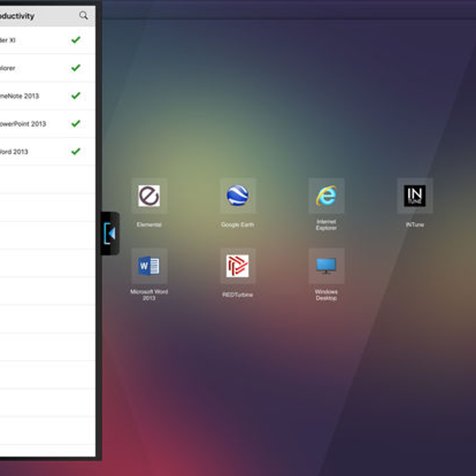This screenshot has width=476, height=476.
Task: Open the Windows Desktop icon
Action: (326, 266)
